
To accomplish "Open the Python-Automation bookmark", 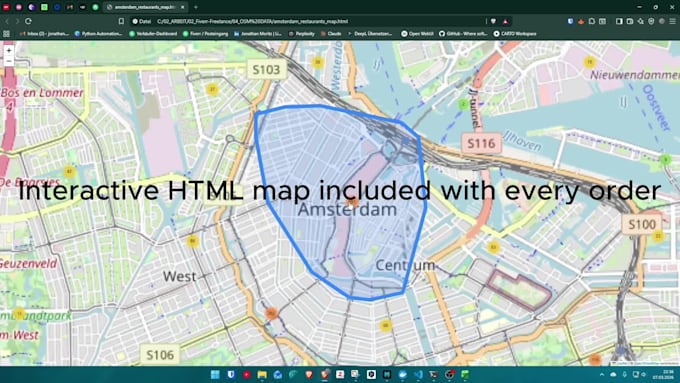I will (99, 33).
